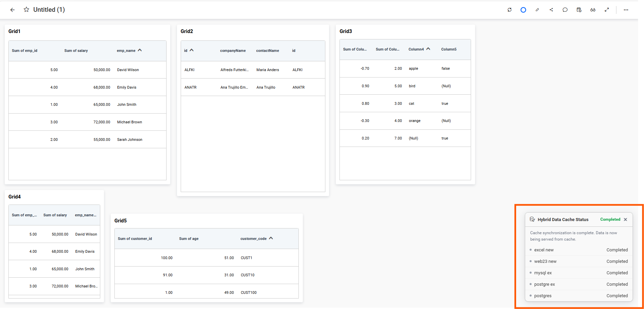Select the 'apple' cell in Grid3

(414, 68)
